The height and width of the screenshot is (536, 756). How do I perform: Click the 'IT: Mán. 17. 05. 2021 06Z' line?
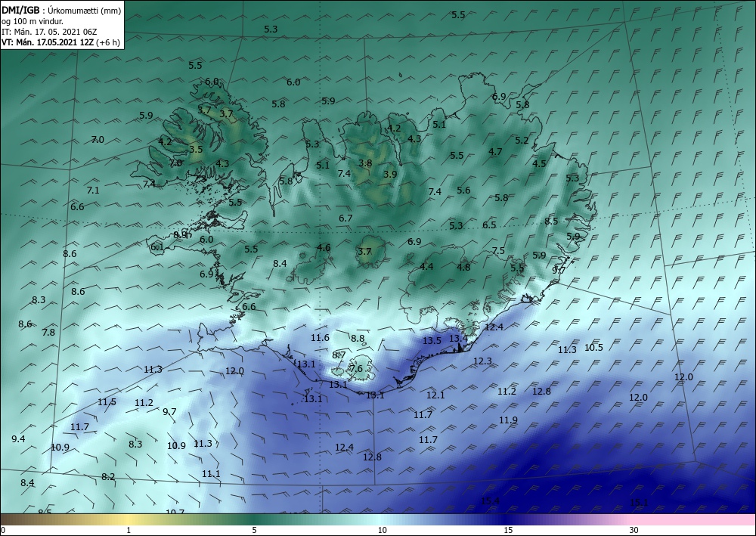[49, 32]
